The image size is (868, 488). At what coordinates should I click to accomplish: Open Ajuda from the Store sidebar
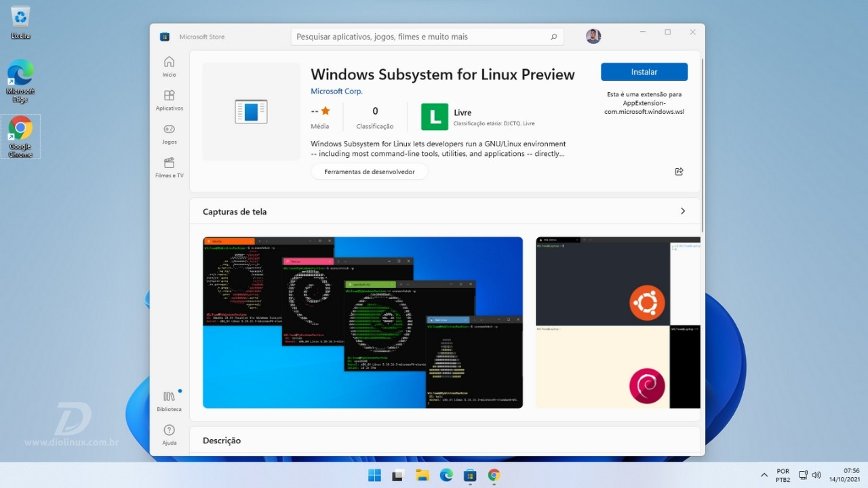click(x=169, y=434)
